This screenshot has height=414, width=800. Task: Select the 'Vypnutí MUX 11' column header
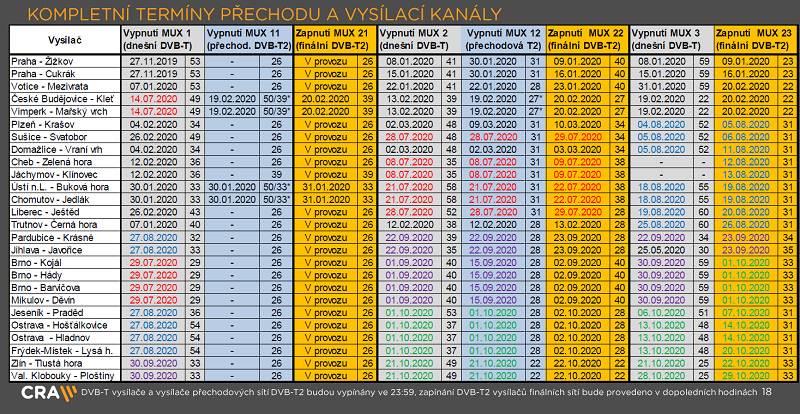[x=246, y=40]
